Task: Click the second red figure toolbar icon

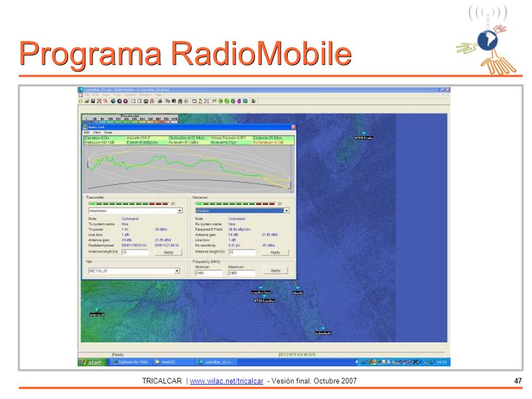Action: point(105,101)
